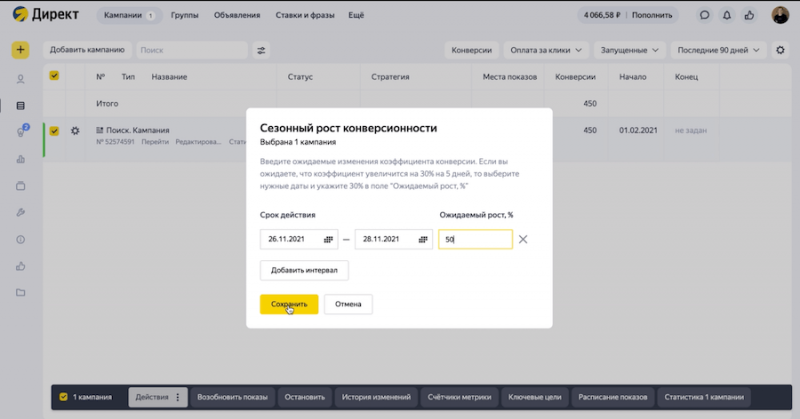Click the Добавить интервал button

coord(304,270)
